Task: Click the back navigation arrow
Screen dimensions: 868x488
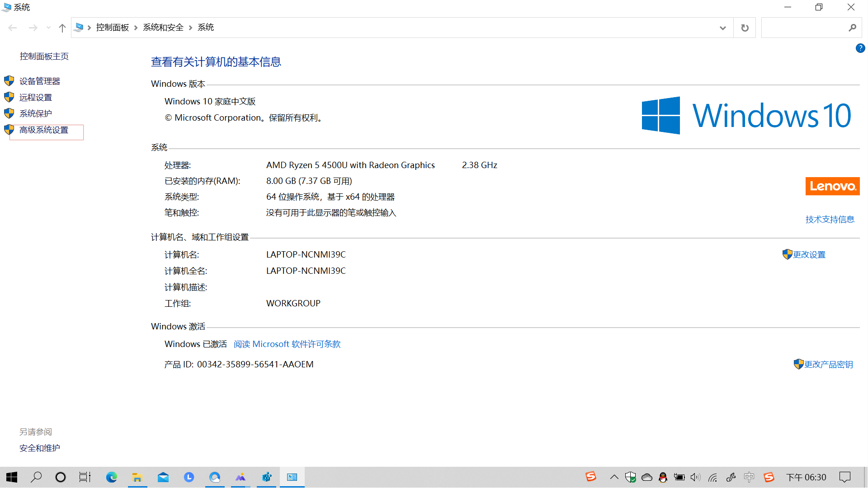Action: coord(13,28)
